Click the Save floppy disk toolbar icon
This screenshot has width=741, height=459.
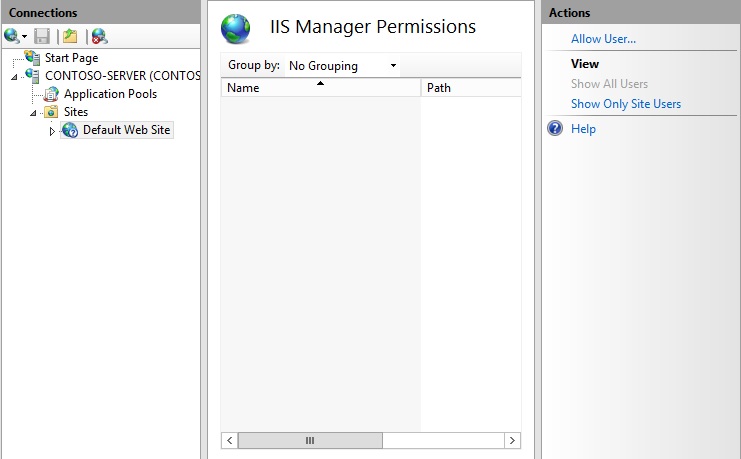click(x=42, y=36)
